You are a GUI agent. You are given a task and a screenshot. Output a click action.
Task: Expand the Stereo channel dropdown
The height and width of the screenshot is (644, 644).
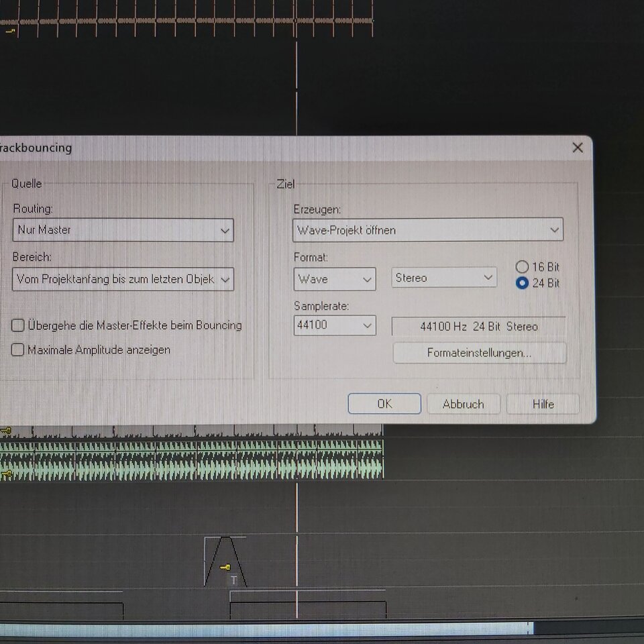tap(444, 278)
